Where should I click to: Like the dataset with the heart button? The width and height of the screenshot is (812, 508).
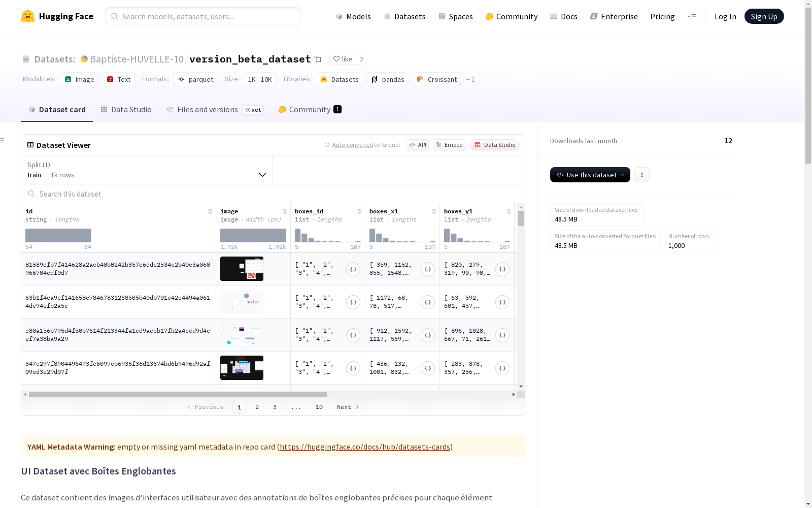point(343,59)
